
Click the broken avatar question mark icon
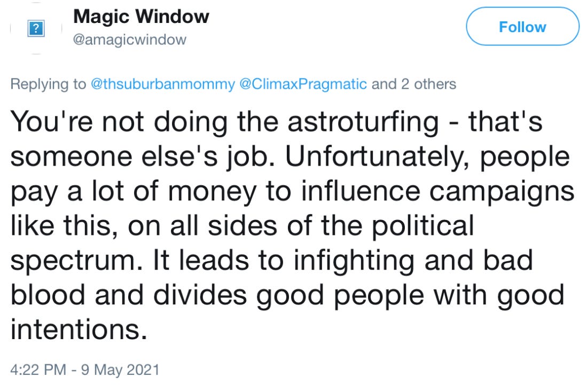pyautogui.click(x=36, y=28)
